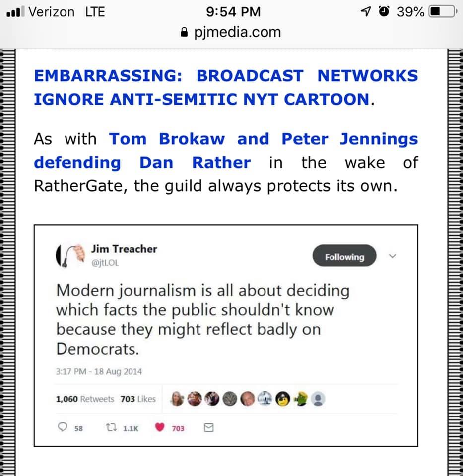Tap the pjmedia.com address bar
The width and height of the screenshot is (463, 476).
coord(231,32)
